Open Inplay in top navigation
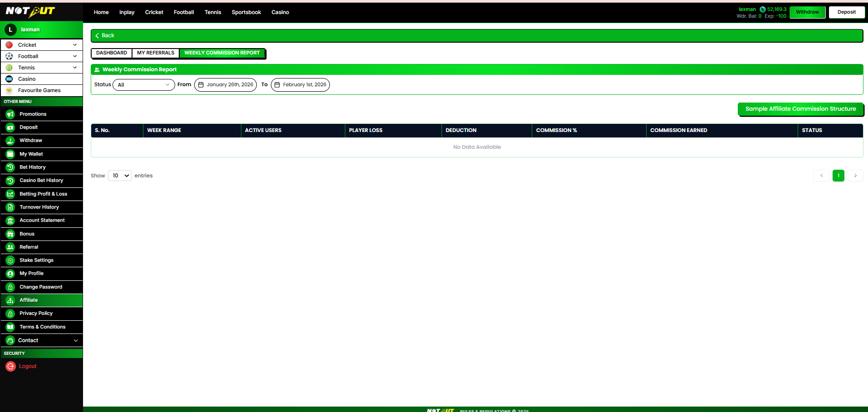The image size is (868, 412). [x=127, y=12]
